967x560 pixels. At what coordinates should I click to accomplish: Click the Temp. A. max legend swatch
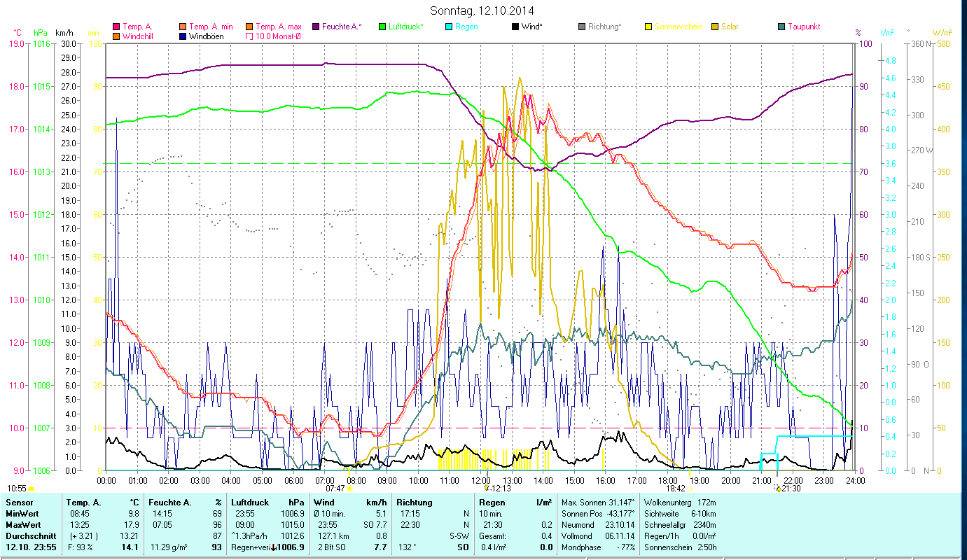tap(249, 27)
